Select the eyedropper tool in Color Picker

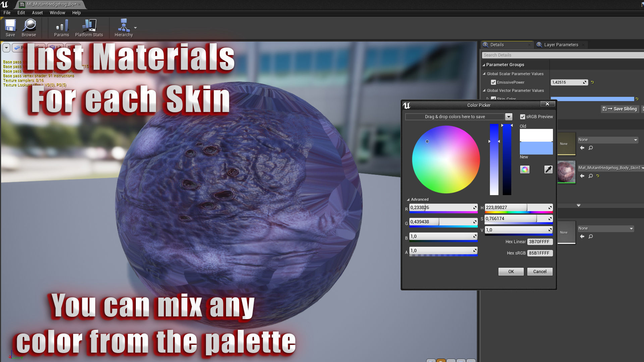(548, 170)
